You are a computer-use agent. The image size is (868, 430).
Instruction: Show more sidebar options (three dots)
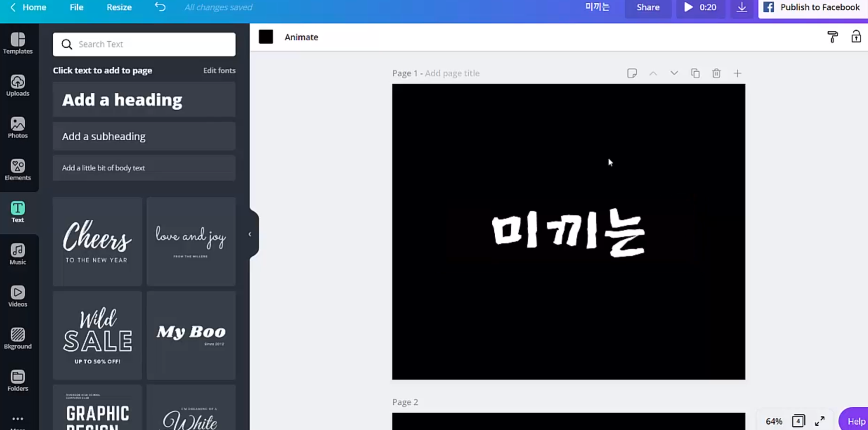[18, 420]
